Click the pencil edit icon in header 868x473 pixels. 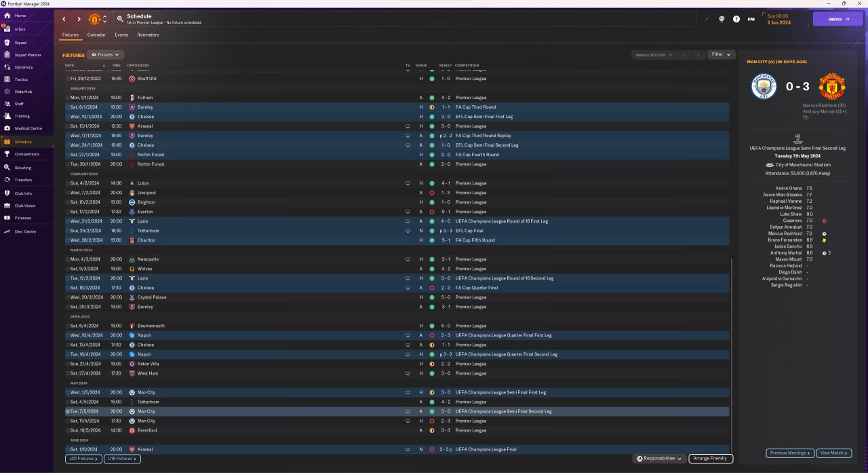[x=706, y=19]
